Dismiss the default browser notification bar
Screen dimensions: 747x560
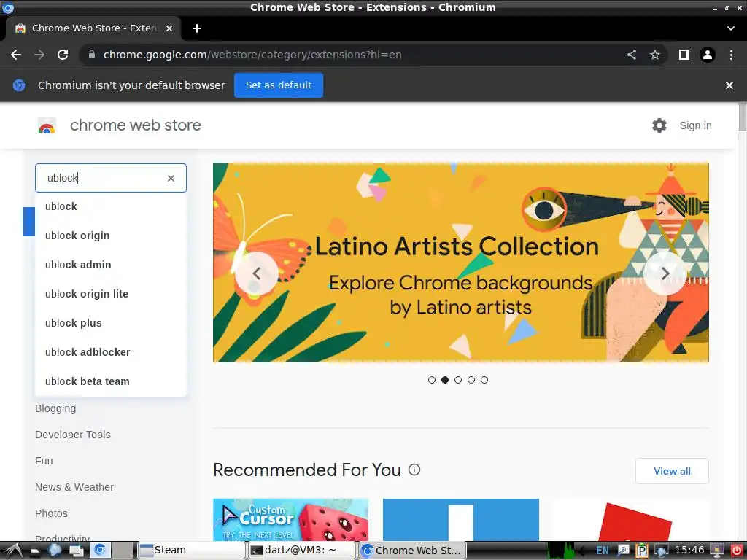pyautogui.click(x=729, y=85)
